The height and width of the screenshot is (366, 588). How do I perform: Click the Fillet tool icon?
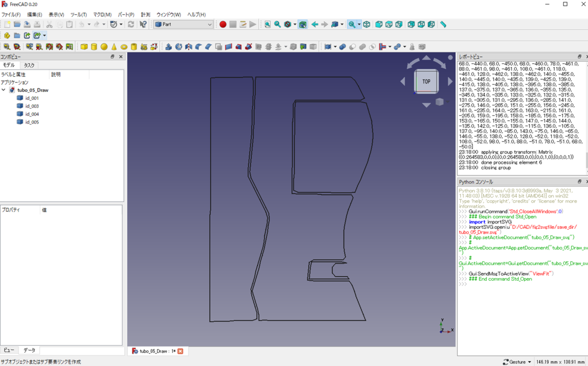tap(198, 47)
